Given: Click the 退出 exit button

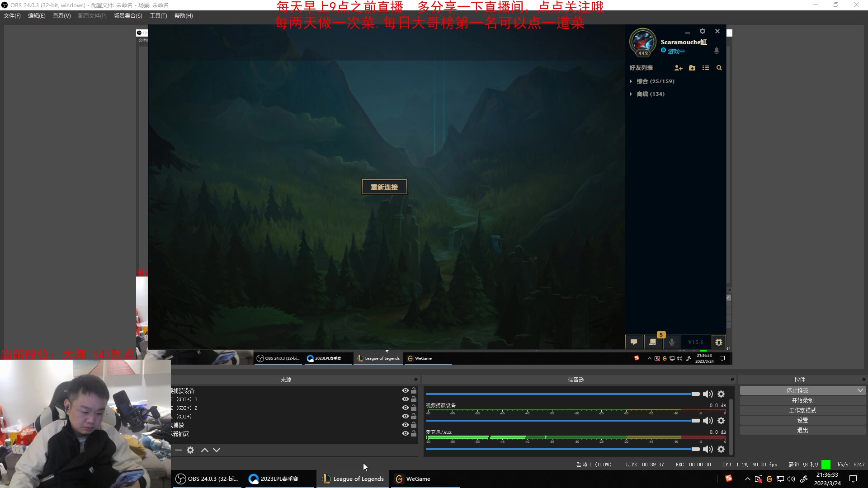Looking at the screenshot, I should point(803,431).
